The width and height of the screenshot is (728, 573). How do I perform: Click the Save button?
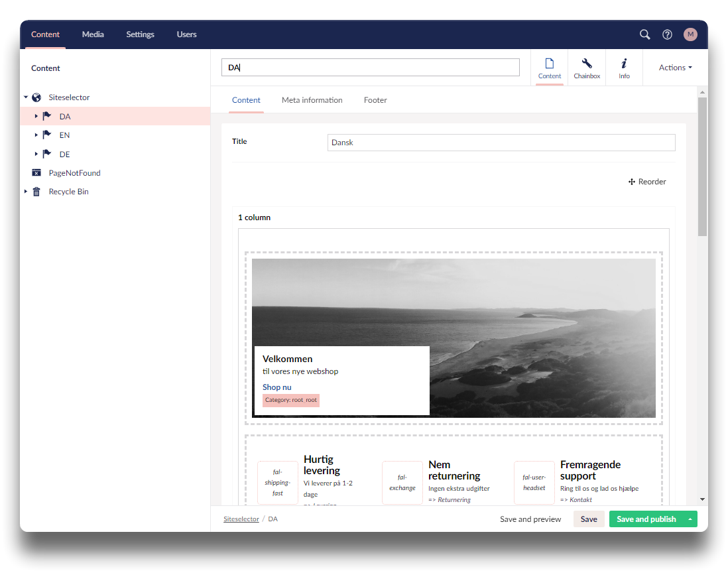[x=589, y=519]
